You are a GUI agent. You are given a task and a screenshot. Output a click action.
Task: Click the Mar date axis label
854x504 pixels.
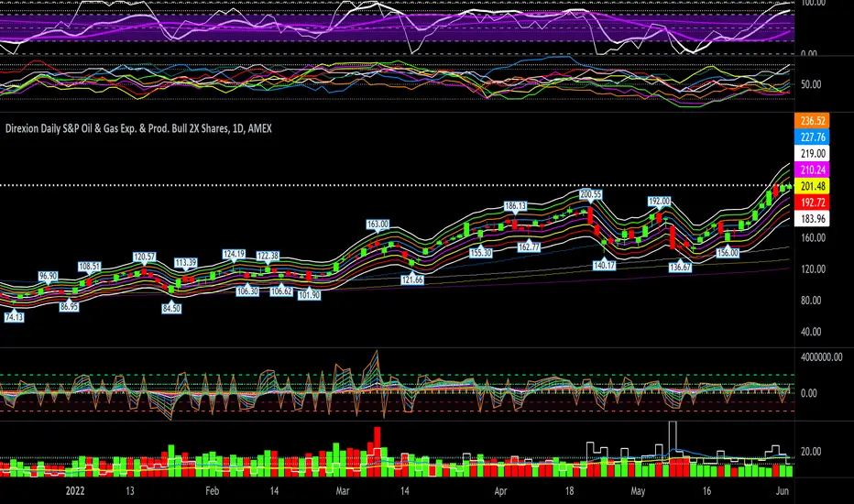coord(343,491)
